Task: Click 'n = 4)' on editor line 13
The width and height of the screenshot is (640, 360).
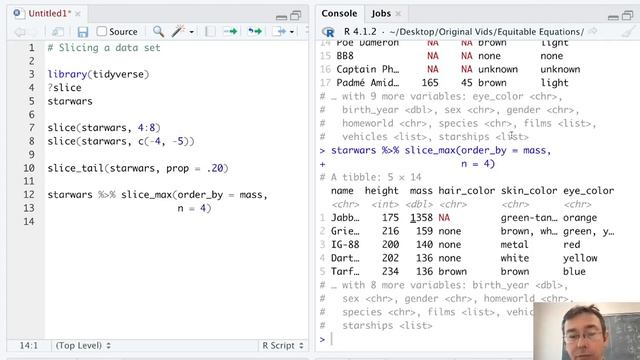Action: pyautogui.click(x=194, y=208)
